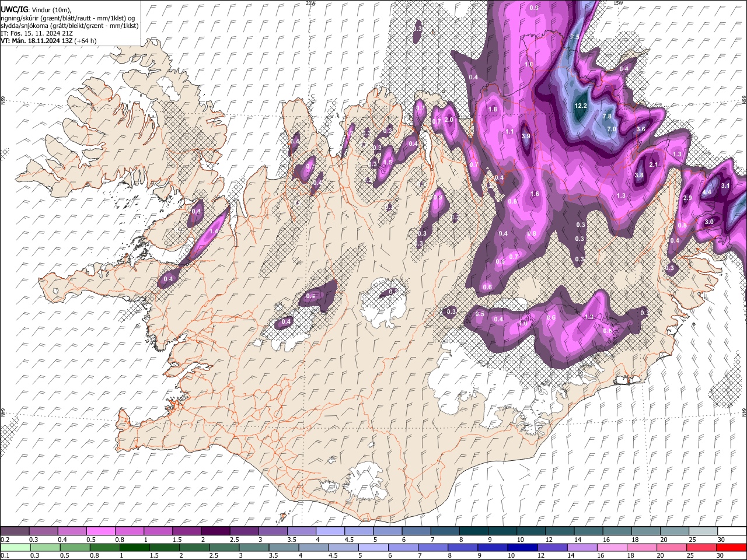This screenshot has height=560, width=747.
Task: Click the 0.1 pale green swatch in lower legend
Action: point(15,547)
